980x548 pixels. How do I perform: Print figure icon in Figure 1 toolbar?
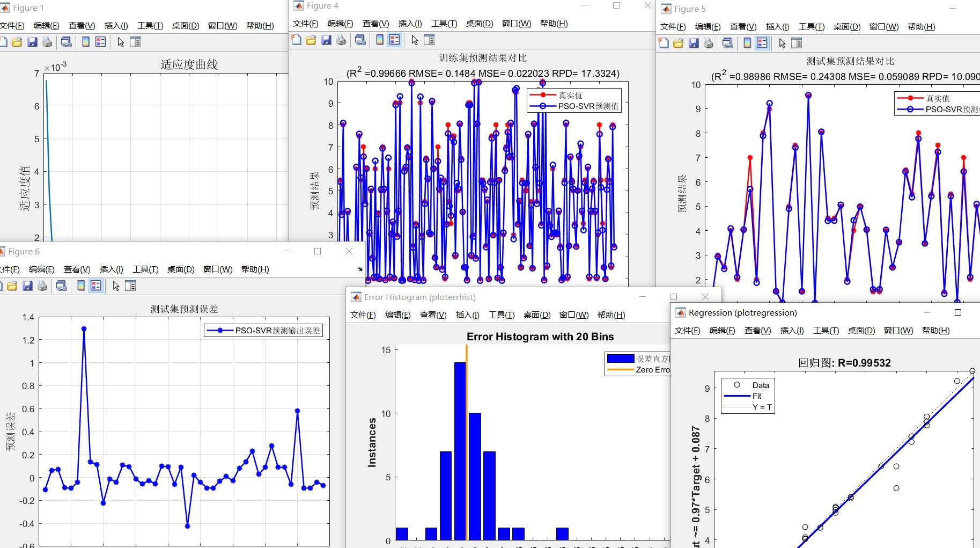(x=47, y=42)
